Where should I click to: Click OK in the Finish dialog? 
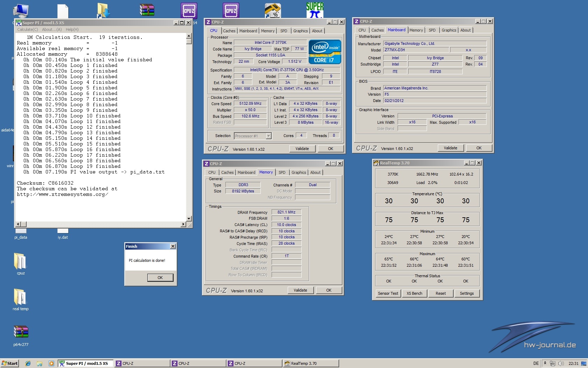(160, 278)
